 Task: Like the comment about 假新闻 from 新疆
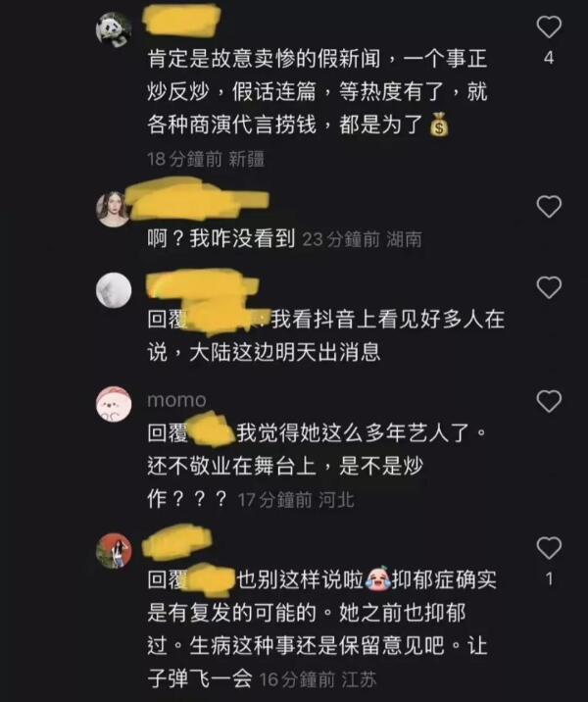[549, 26]
